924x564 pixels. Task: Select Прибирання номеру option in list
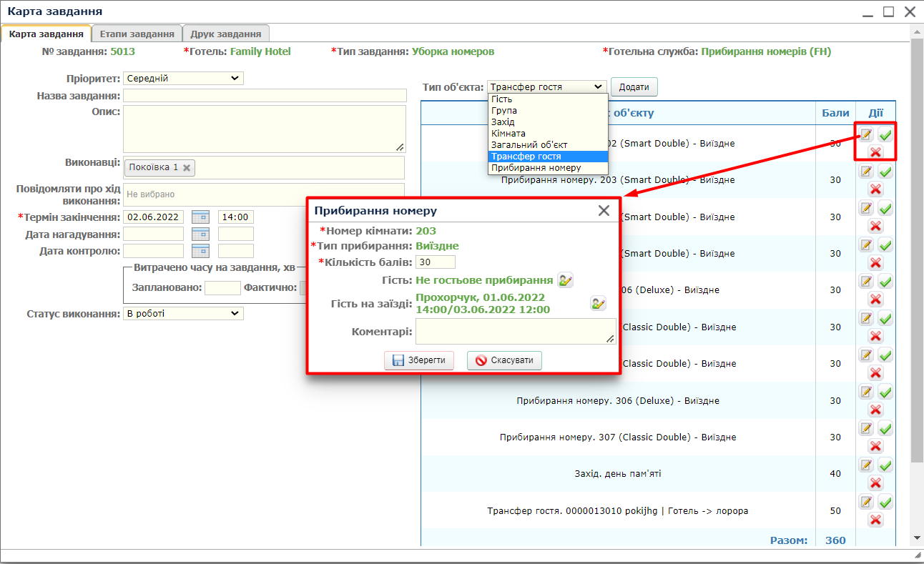click(x=536, y=167)
